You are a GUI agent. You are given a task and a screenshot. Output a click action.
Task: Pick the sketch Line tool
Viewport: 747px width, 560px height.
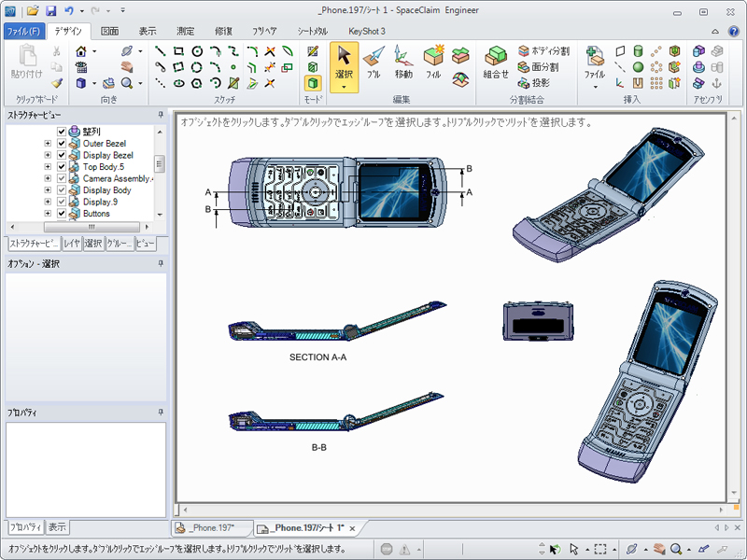coord(161,50)
